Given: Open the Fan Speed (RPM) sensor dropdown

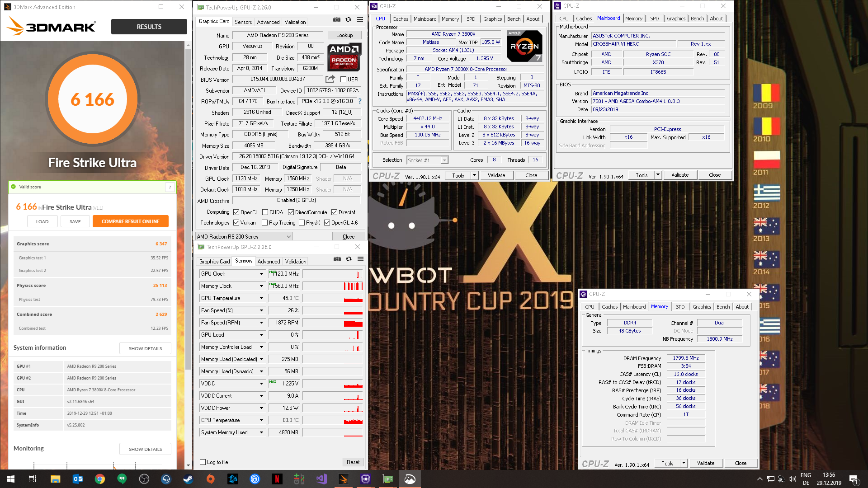Looking at the screenshot, I should 261,323.
